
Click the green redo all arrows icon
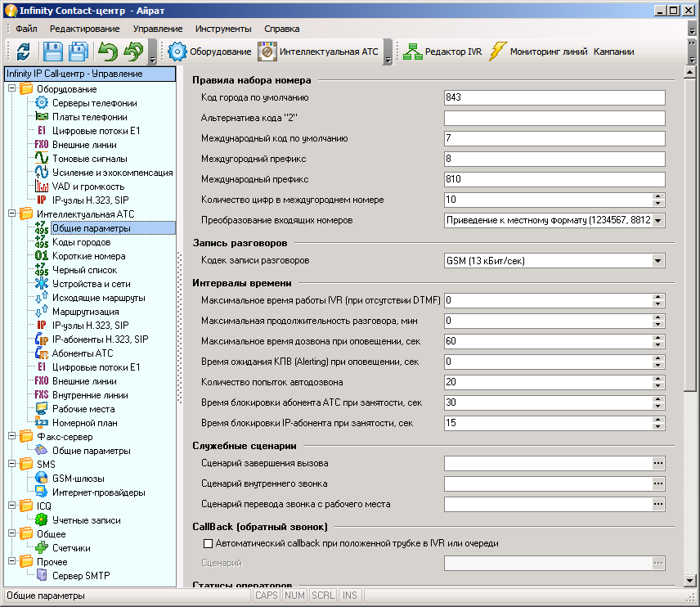click(x=134, y=52)
